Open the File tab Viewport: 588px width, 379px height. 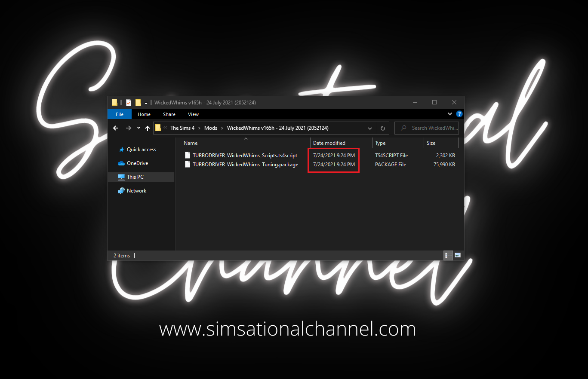(120, 114)
